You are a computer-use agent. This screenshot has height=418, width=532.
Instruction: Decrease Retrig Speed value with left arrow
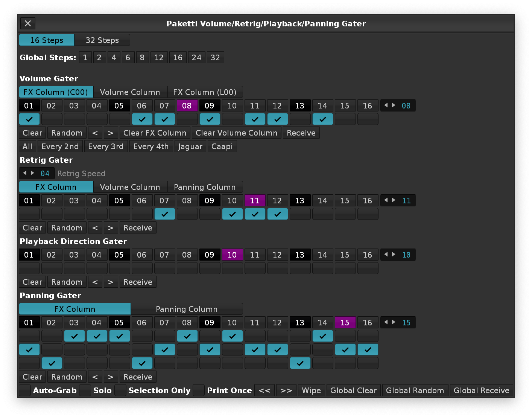[x=25, y=173]
